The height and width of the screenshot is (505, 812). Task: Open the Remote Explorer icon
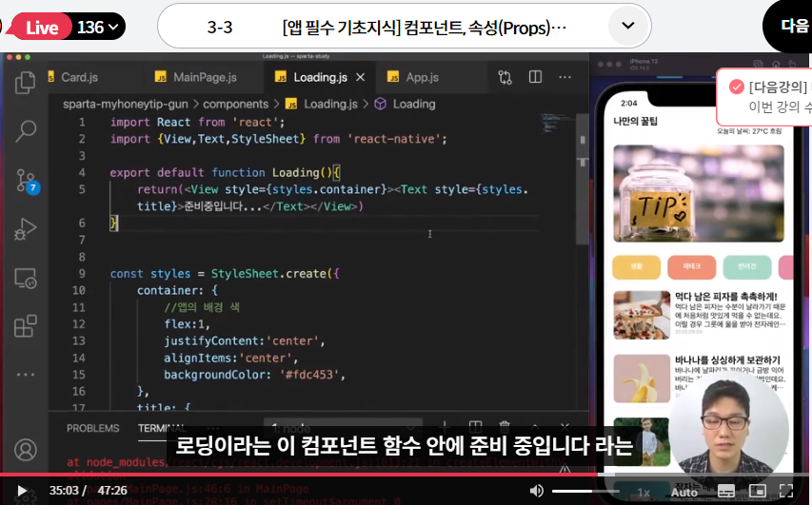(25, 279)
